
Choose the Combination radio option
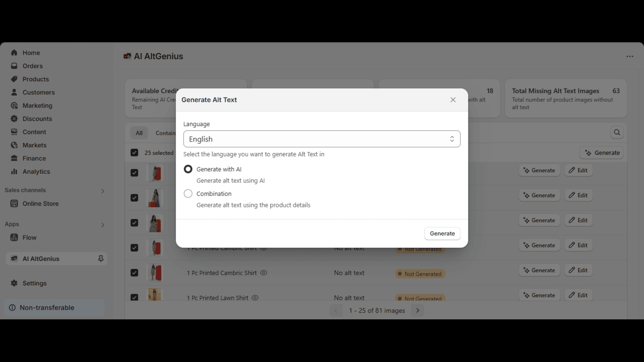(188, 194)
